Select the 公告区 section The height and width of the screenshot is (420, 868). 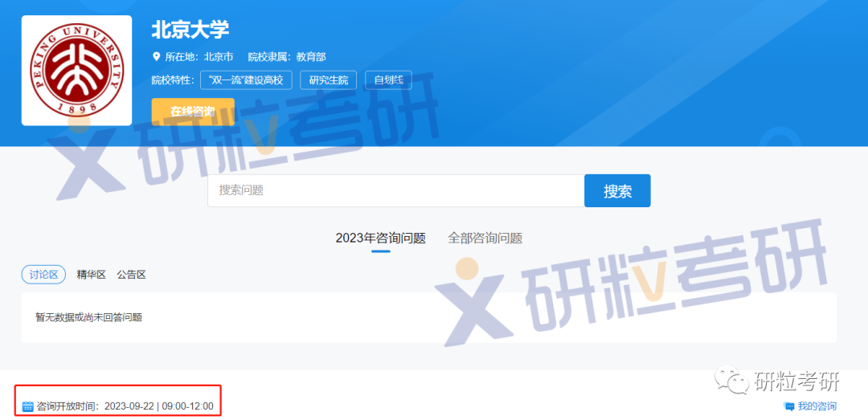[x=131, y=275]
